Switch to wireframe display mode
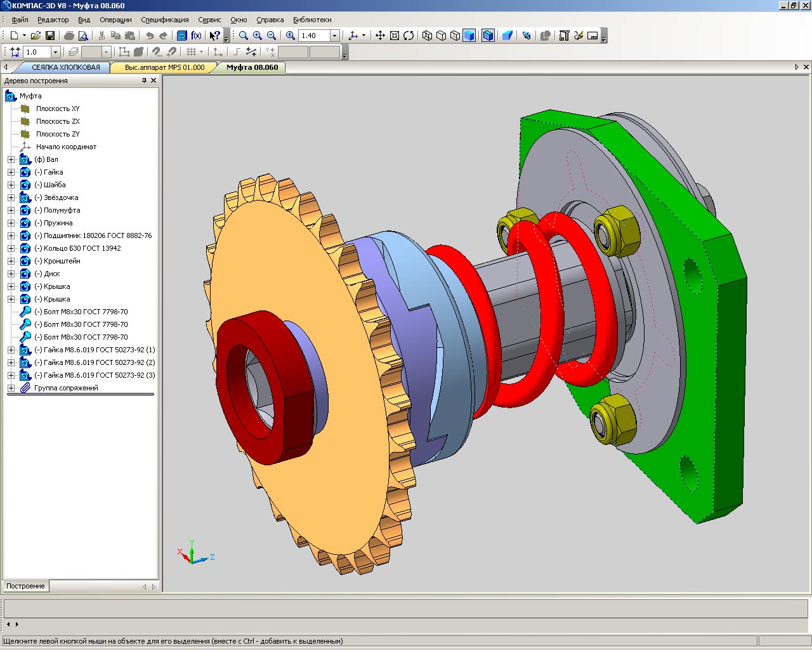Screen dimensions: 812x650 click(427, 36)
